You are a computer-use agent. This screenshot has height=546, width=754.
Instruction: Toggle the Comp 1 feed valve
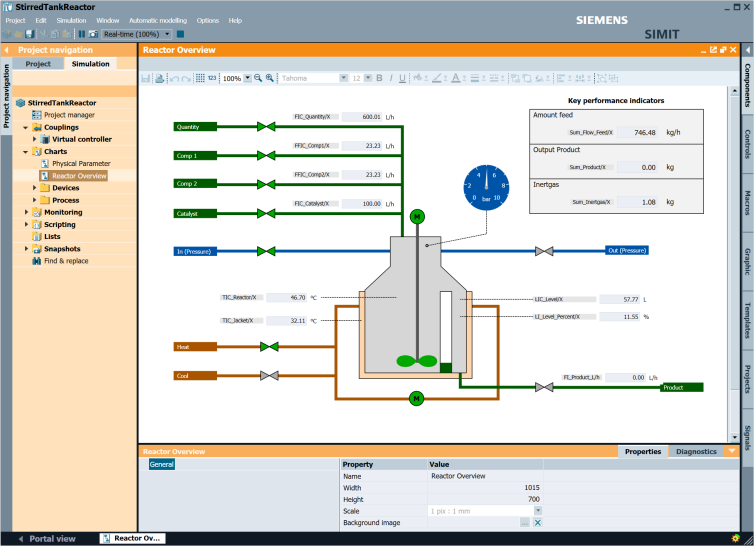[x=266, y=155]
